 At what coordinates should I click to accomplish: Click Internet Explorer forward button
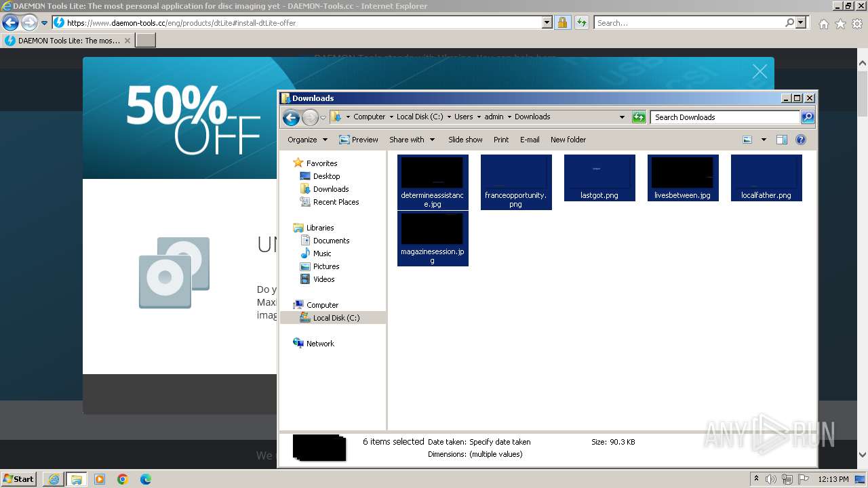(29, 22)
